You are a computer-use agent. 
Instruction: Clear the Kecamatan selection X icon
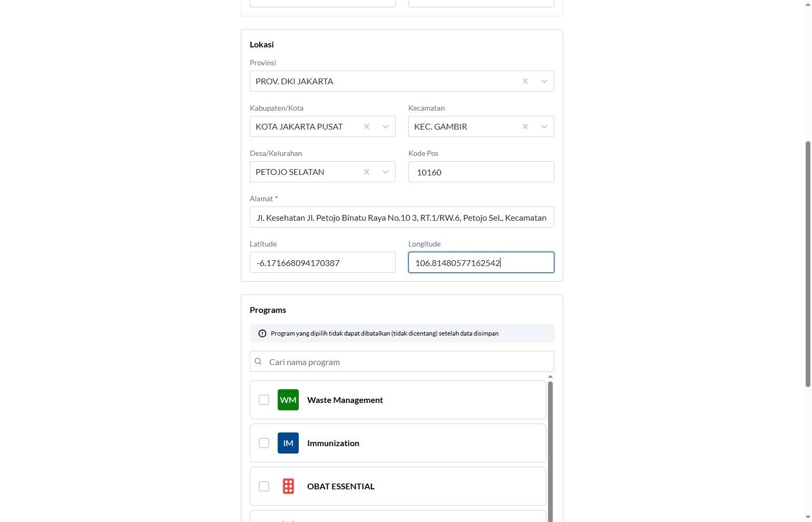[525, 126]
